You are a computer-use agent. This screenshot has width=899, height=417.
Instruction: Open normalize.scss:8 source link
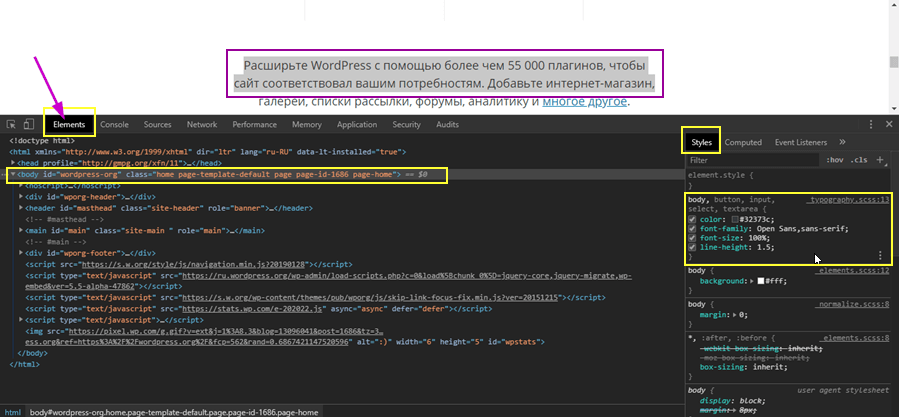point(852,304)
